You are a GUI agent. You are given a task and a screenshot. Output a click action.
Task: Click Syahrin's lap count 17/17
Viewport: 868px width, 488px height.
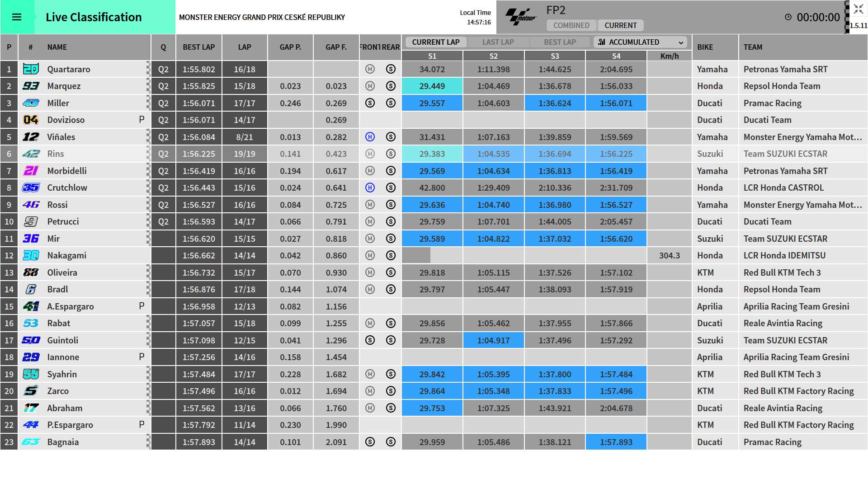pos(245,374)
